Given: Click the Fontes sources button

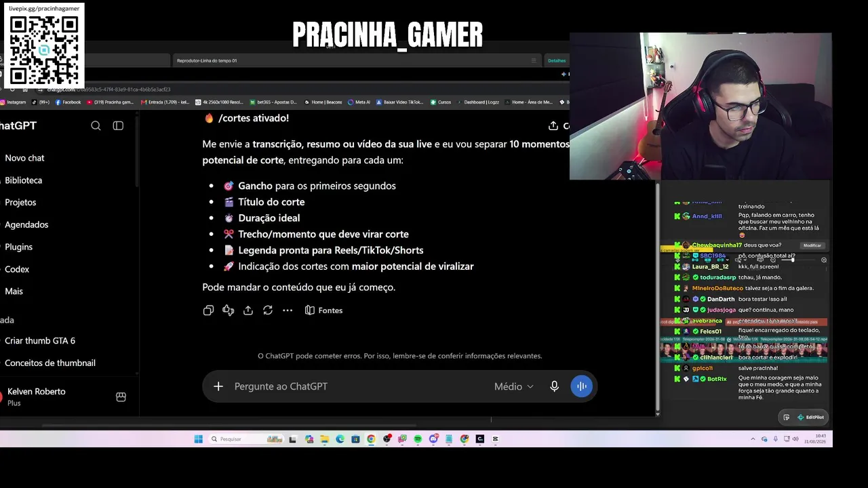Looking at the screenshot, I should tap(323, 310).
